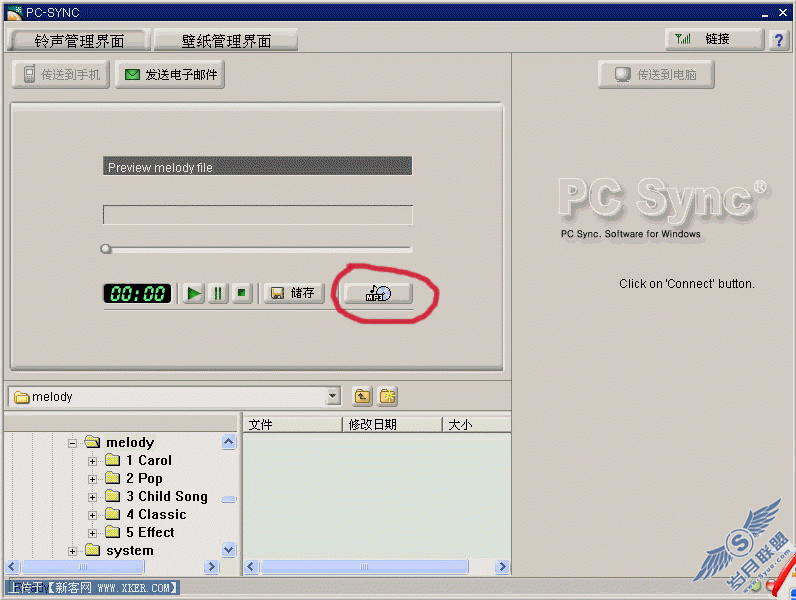This screenshot has width=796, height=600.
Task: Click file list scroll left arrow
Action: point(251,566)
